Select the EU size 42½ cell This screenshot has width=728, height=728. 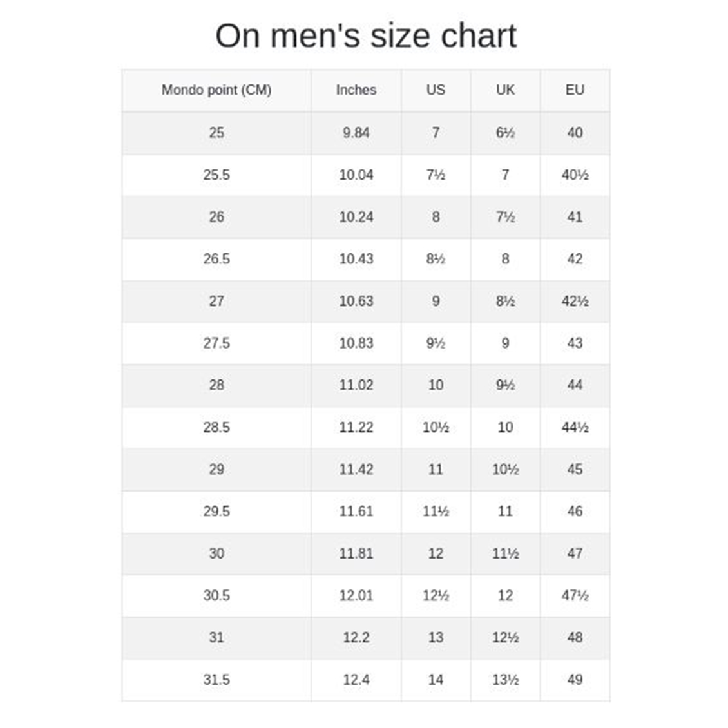click(575, 301)
